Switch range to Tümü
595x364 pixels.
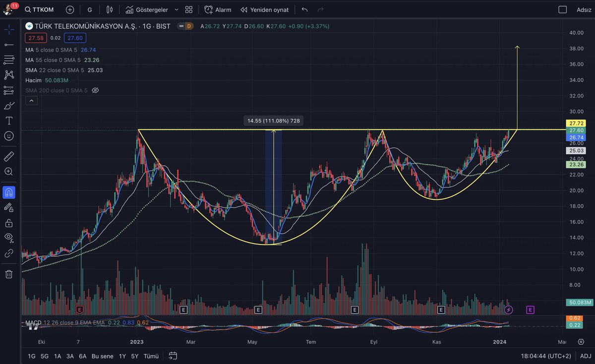click(151, 356)
